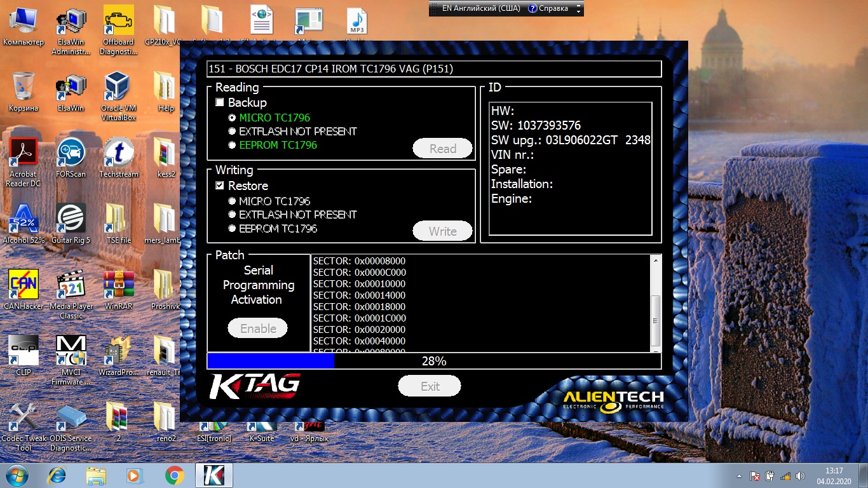Click the K-TAG logo
Screen dimensions: 868x488
(x=255, y=385)
